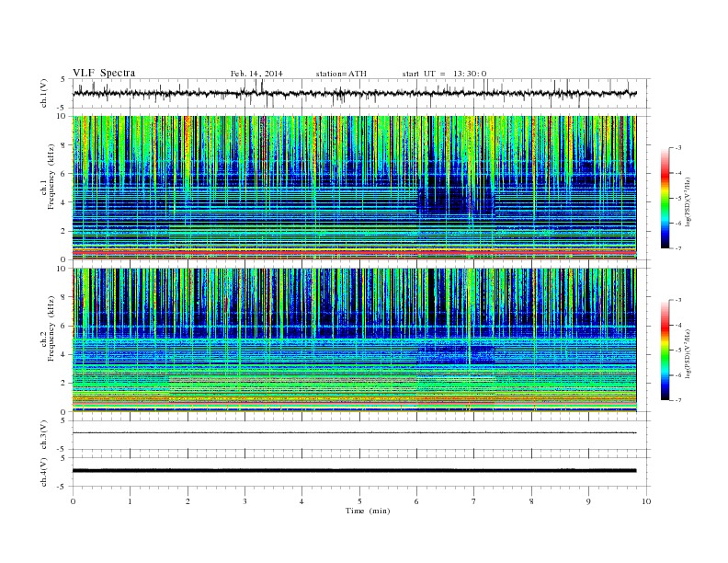This screenshot has height=563, width=728.
Task: Click the 'ch.4(V)' axis label
Action: tap(44, 472)
